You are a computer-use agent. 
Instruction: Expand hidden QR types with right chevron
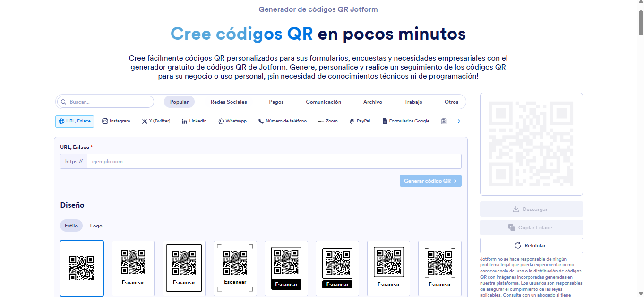click(459, 121)
